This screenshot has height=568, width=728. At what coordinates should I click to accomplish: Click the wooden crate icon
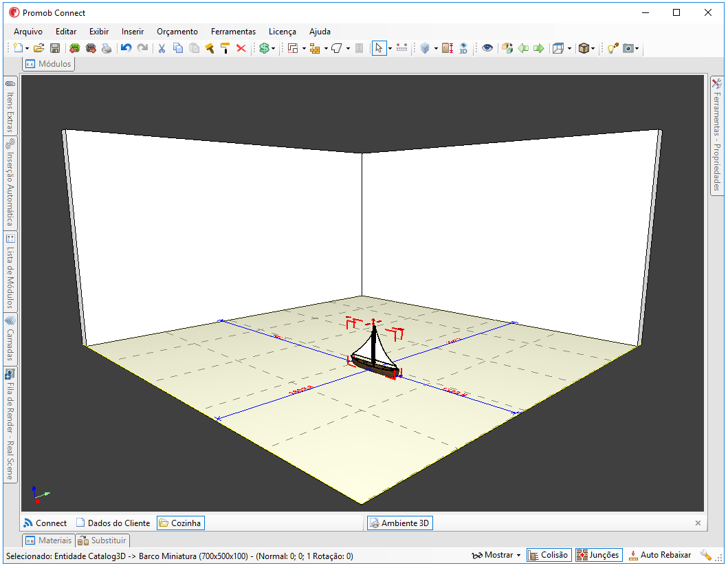point(584,48)
